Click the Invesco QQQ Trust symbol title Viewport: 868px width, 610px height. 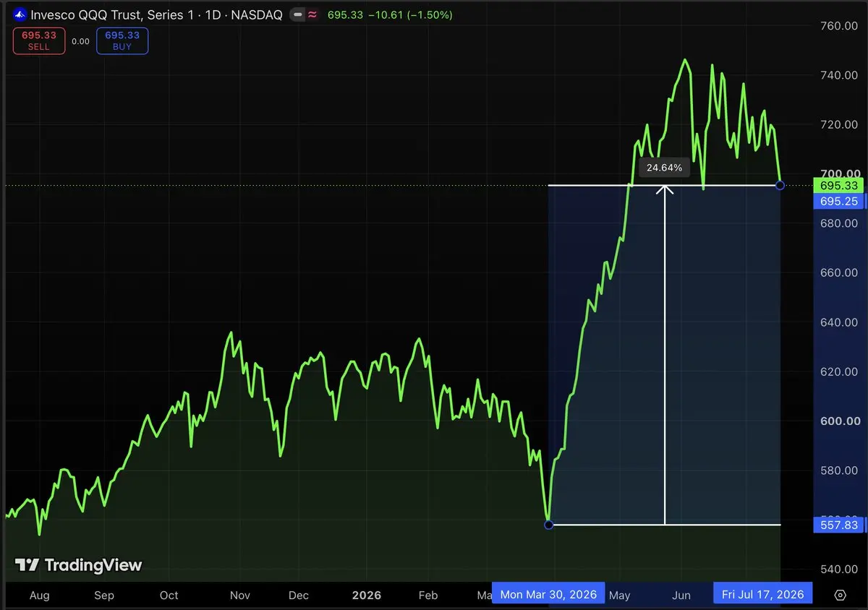(156, 14)
